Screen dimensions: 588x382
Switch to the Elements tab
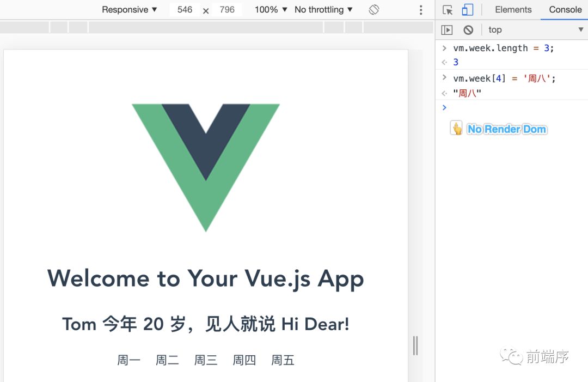(512, 9)
